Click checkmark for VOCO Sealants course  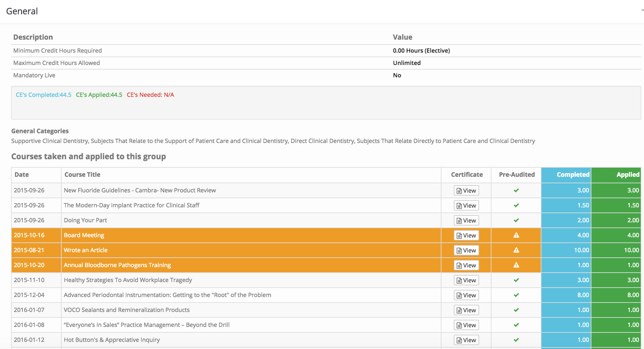pyautogui.click(x=516, y=310)
